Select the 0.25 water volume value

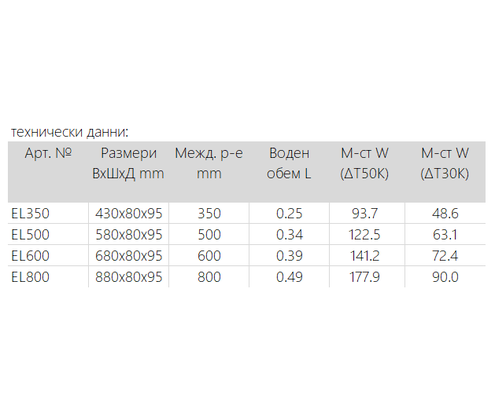click(x=289, y=213)
